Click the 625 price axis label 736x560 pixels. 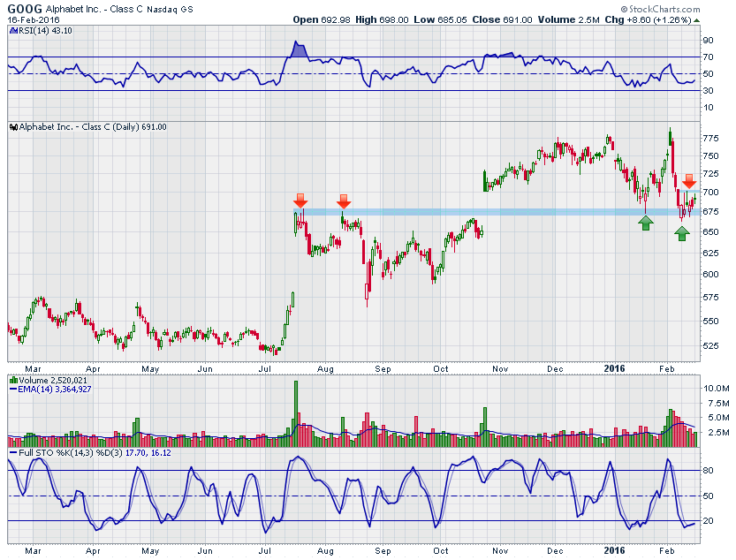coord(710,253)
